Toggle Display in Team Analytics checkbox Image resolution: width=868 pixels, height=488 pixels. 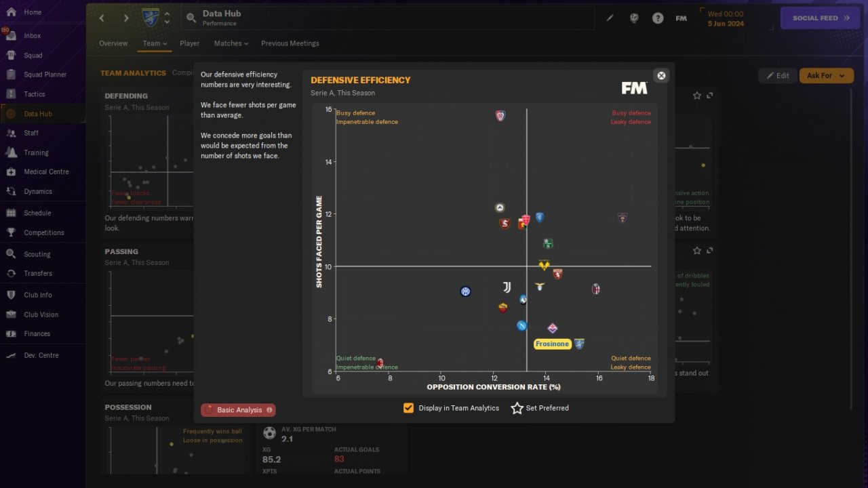[408, 408]
